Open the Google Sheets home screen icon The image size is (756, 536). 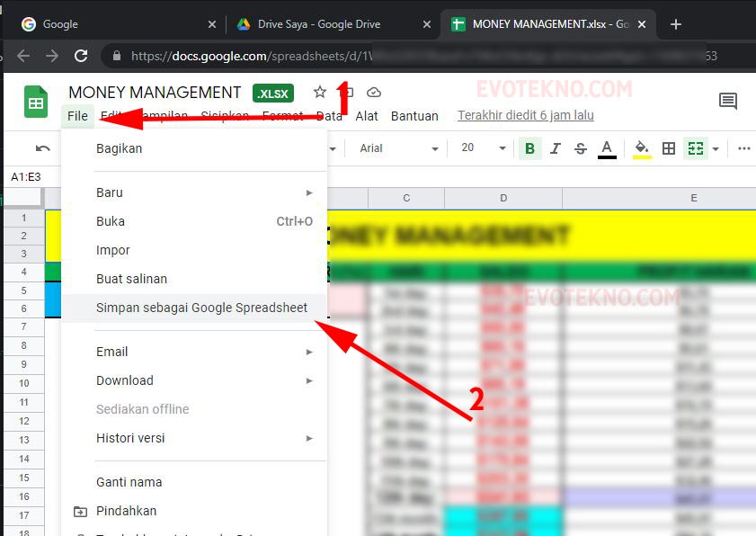tap(34, 103)
